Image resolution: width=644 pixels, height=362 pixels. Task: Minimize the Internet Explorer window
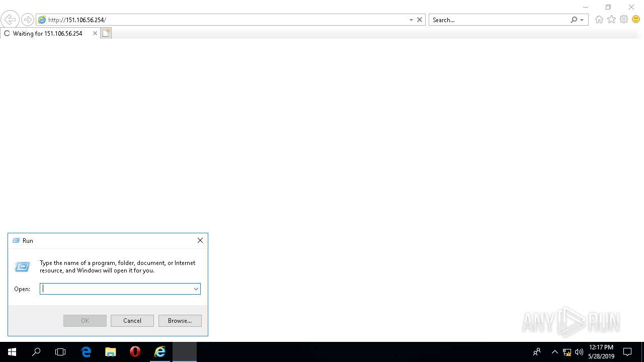point(585,7)
